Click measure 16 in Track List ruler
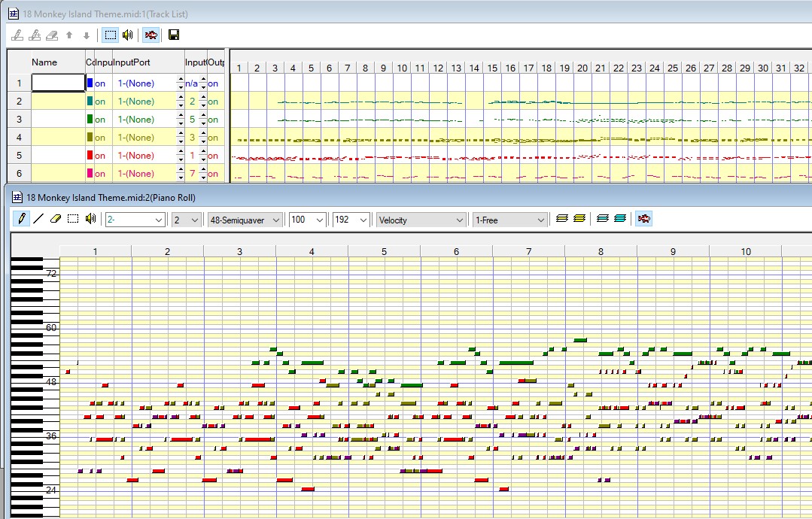This screenshot has height=519, width=812. click(x=511, y=68)
